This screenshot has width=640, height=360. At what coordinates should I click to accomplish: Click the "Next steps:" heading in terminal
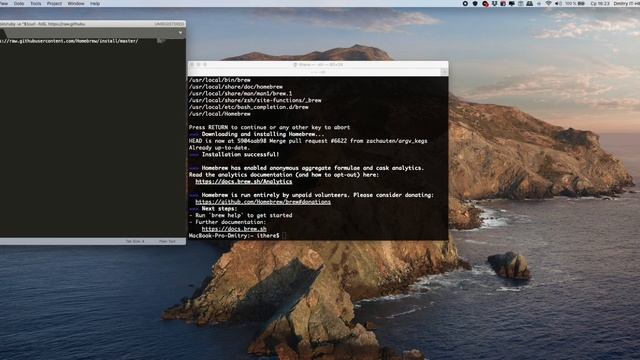[219, 209]
